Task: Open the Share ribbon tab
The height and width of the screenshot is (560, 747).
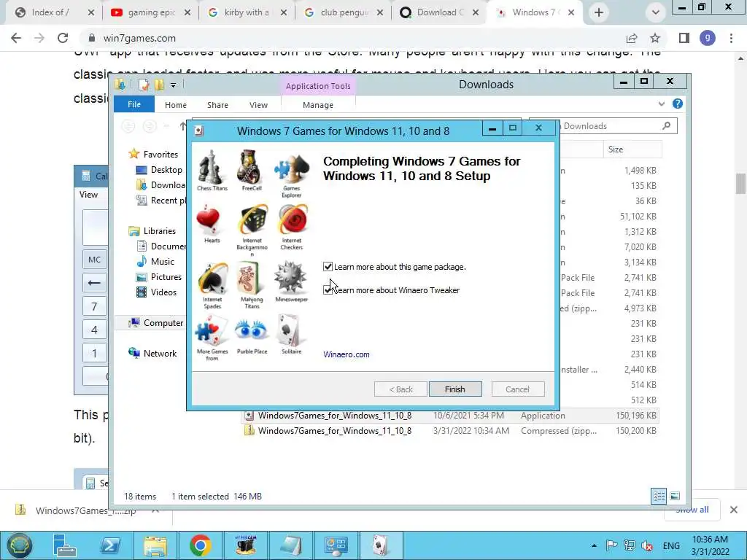Action: pos(217,105)
